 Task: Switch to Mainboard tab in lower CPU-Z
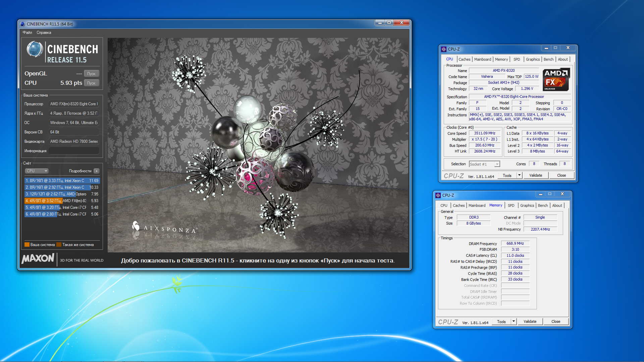477,205
